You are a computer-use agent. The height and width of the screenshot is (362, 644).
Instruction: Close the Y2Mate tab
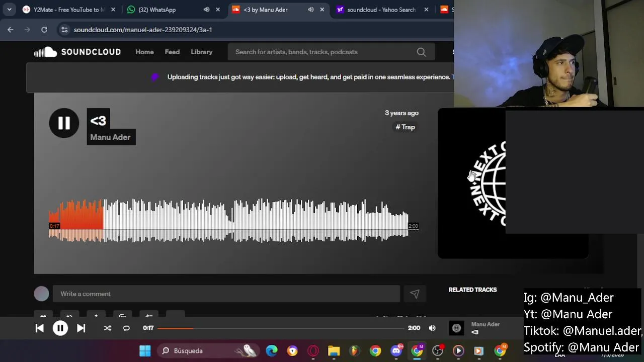113,10
